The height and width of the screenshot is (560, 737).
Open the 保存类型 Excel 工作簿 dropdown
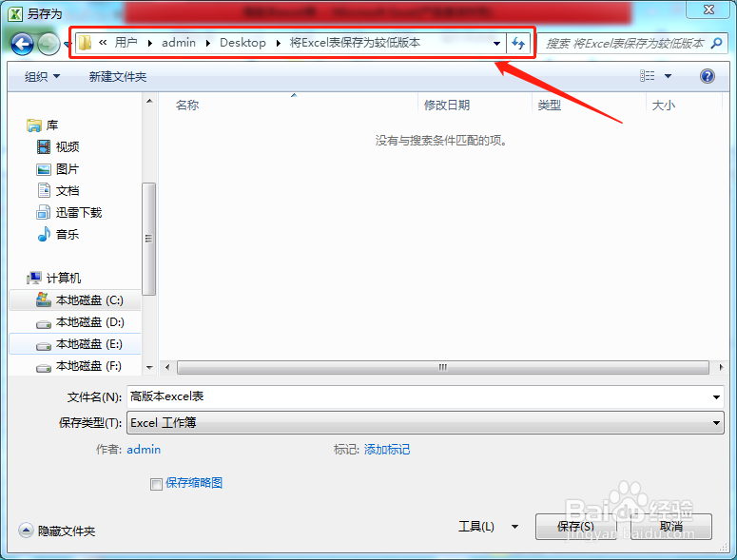click(x=425, y=423)
